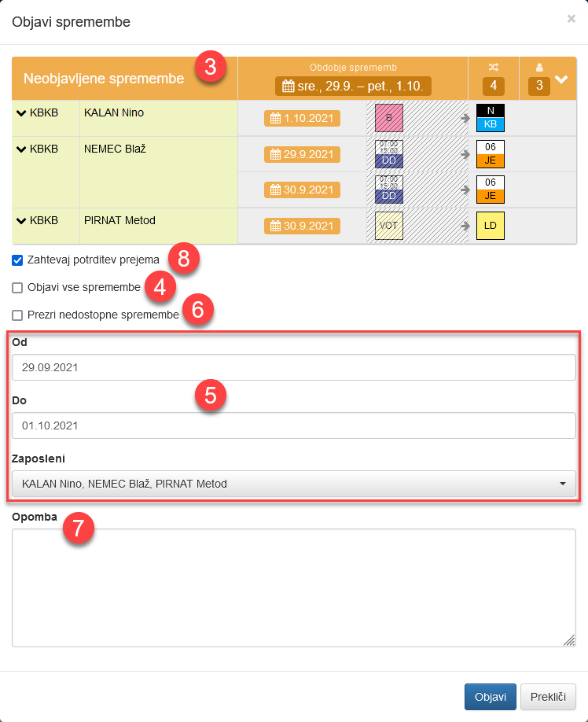Click the period badge sre., 29.9. – pet., 1.10.
Viewport: 588px width, 722px height.
tap(353, 86)
